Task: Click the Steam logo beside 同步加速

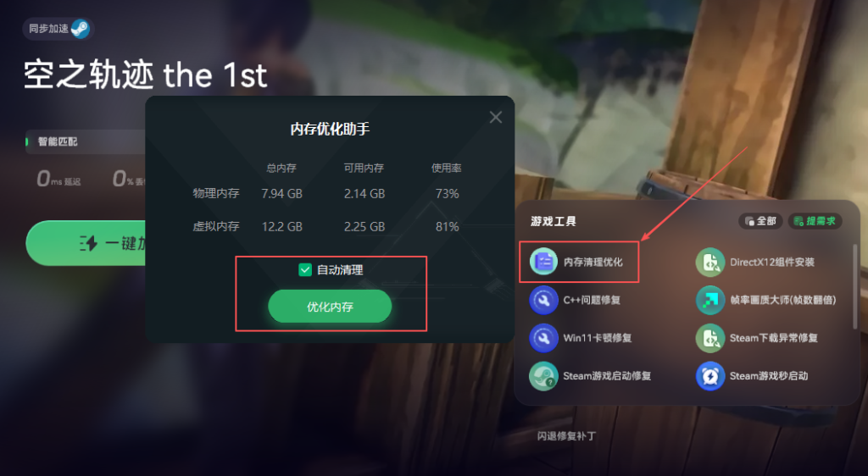Action: point(81,29)
